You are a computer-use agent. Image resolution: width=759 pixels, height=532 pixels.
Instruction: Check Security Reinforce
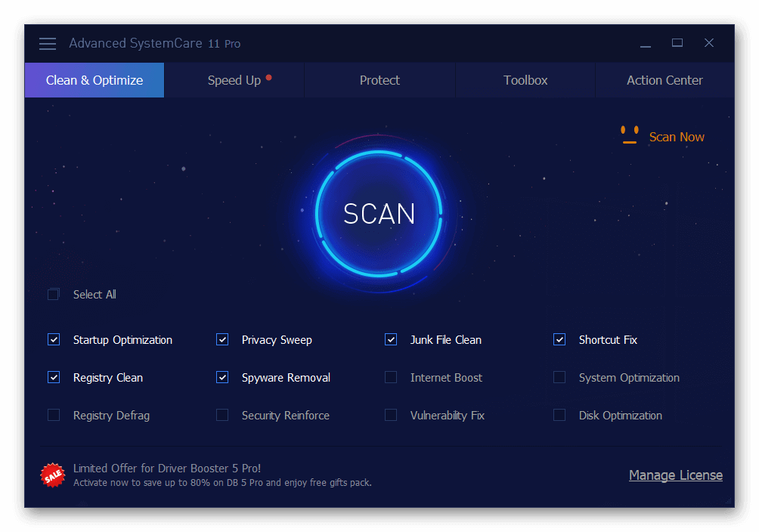pos(222,415)
